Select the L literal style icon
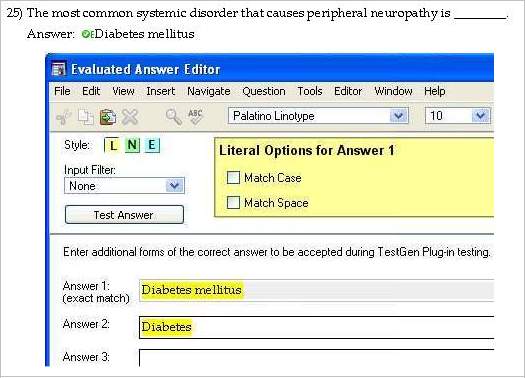 113,145
